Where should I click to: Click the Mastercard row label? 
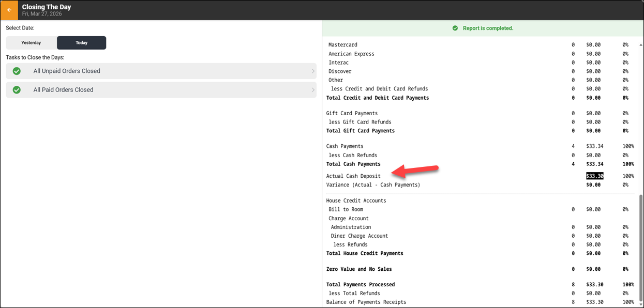[x=343, y=45]
